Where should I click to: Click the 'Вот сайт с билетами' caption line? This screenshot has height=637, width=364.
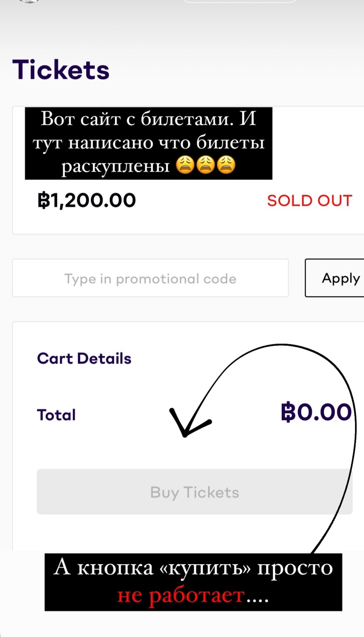148,119
